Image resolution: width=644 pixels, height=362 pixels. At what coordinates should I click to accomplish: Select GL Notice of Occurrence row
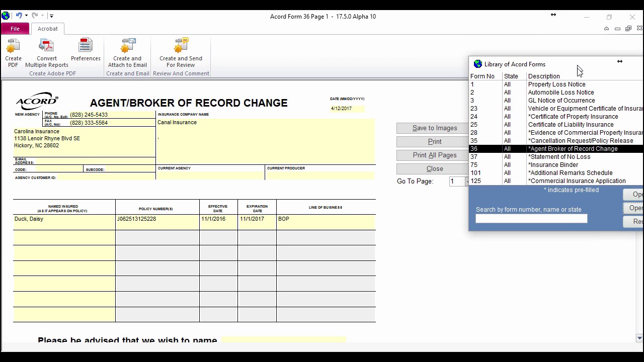coord(556,101)
